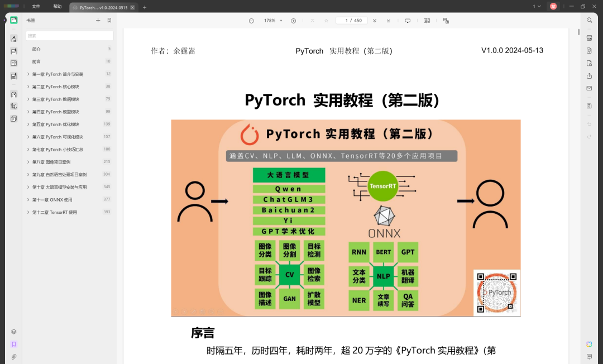603x364 pixels.
Task: Jump to last page arrow
Action: tap(389, 21)
